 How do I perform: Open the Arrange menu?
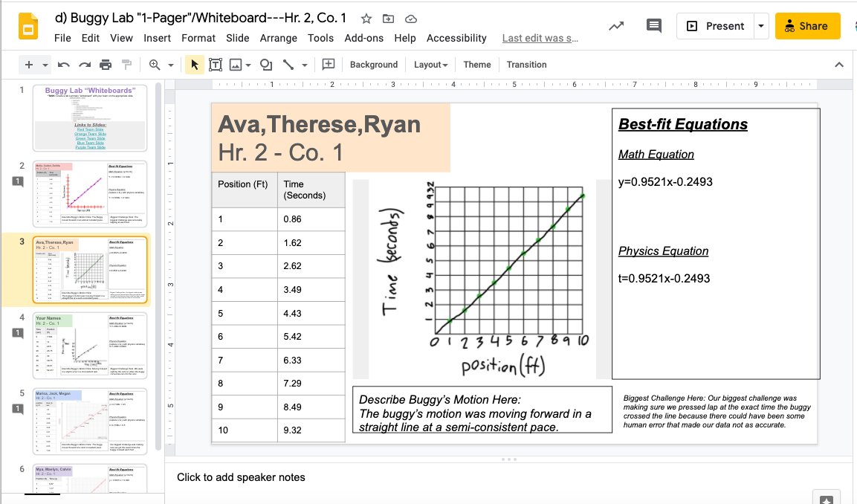278,38
